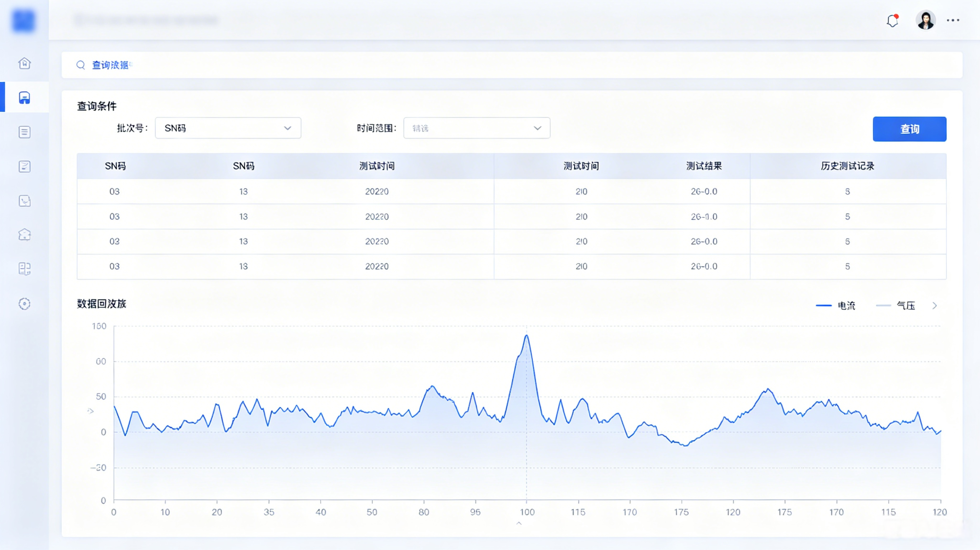Toggle the 气压 legend series
This screenshot has height=550, width=980.
[895, 306]
